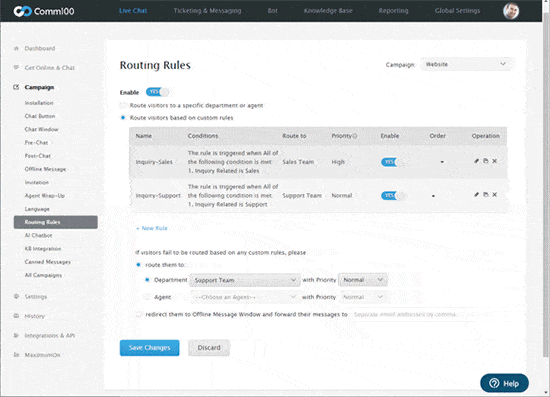Screen dimensions: 550x397
Task: Click the Integrations & API icon
Action: 16,335
